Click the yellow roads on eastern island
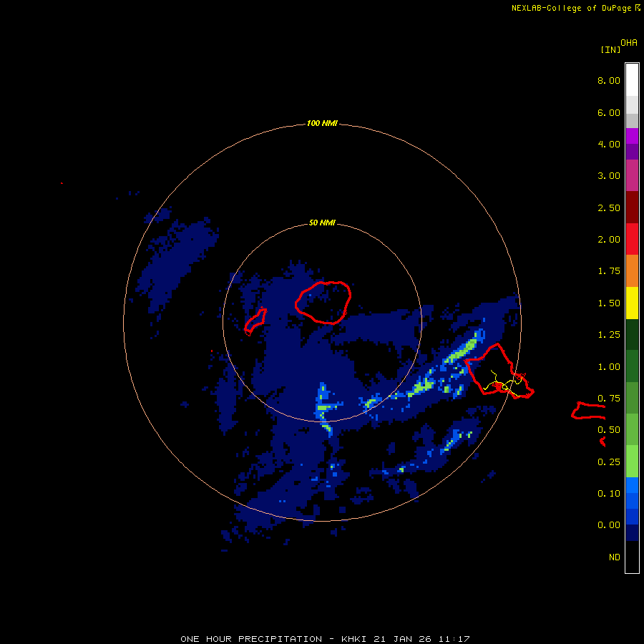The width and height of the screenshot is (644, 644). click(504, 384)
